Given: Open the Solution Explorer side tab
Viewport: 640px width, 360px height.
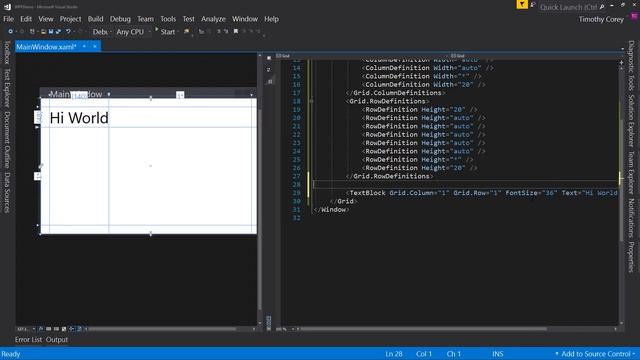Looking at the screenshot, I should 631,121.
